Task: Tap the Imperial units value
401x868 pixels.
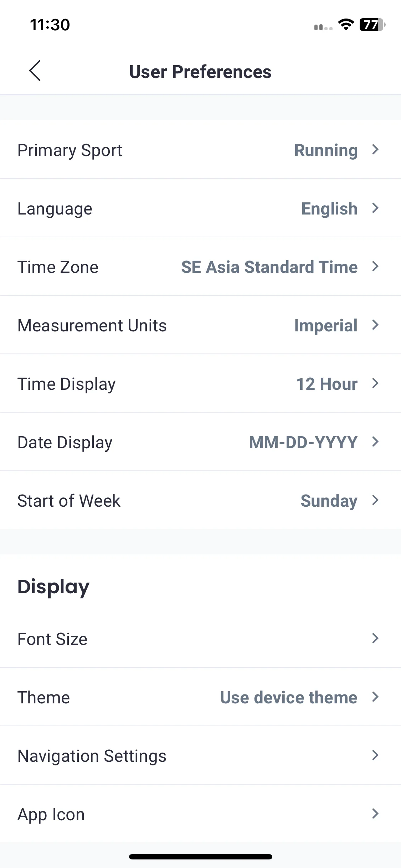Action: pyautogui.click(x=326, y=325)
